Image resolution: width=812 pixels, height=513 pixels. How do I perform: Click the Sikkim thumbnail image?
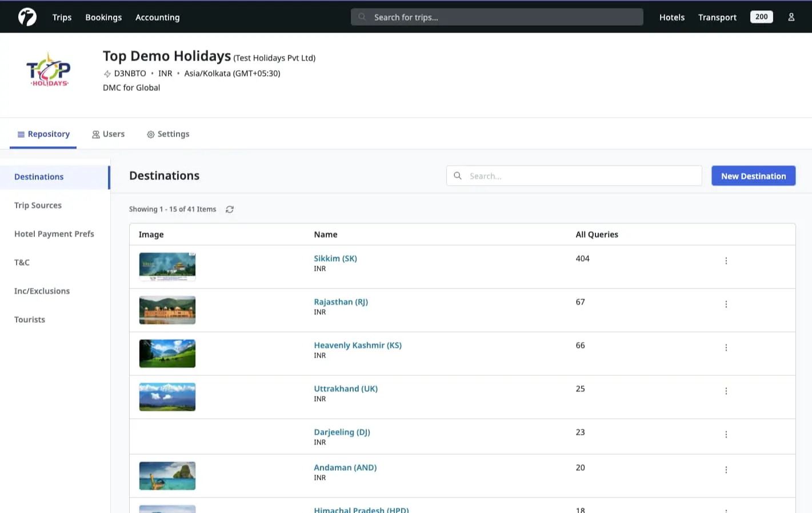coord(167,267)
